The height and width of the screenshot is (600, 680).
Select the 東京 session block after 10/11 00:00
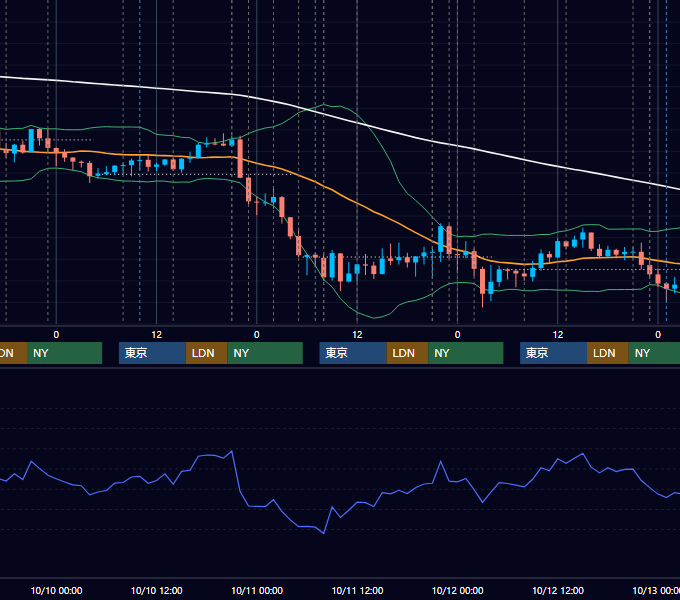pyautogui.click(x=353, y=353)
